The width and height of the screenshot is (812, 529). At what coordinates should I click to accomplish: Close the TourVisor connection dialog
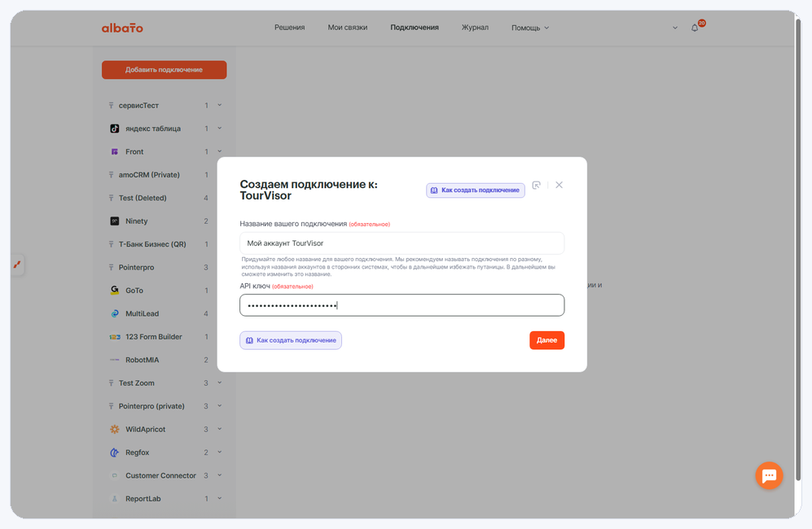tap(559, 185)
